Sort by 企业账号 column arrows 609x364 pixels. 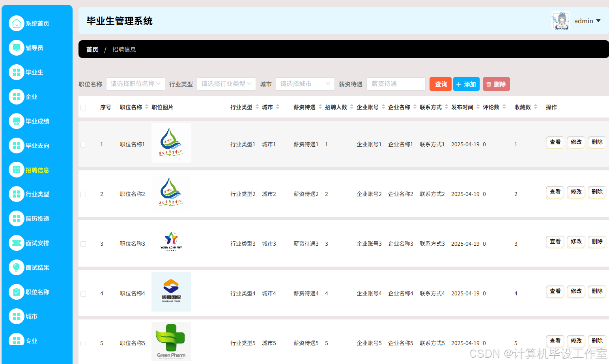coord(383,107)
